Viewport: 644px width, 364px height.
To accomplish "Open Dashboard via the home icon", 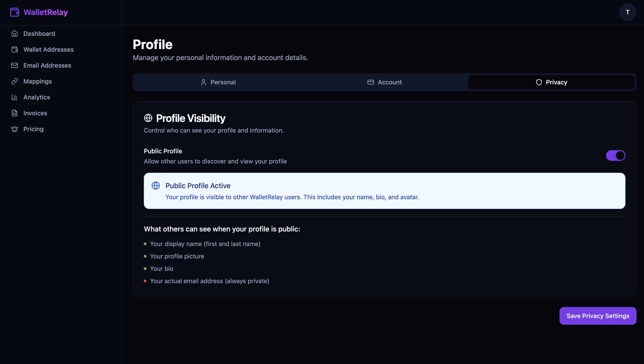I will coord(15,34).
